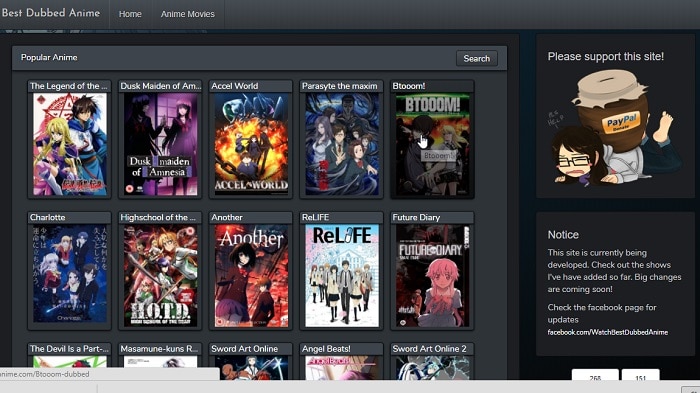Click the counter box showing 151

[x=640, y=375]
